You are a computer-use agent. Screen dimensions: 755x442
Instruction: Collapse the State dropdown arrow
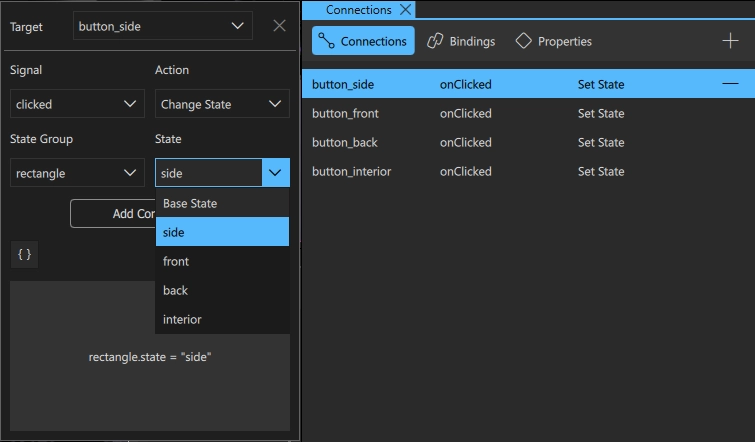coord(275,173)
